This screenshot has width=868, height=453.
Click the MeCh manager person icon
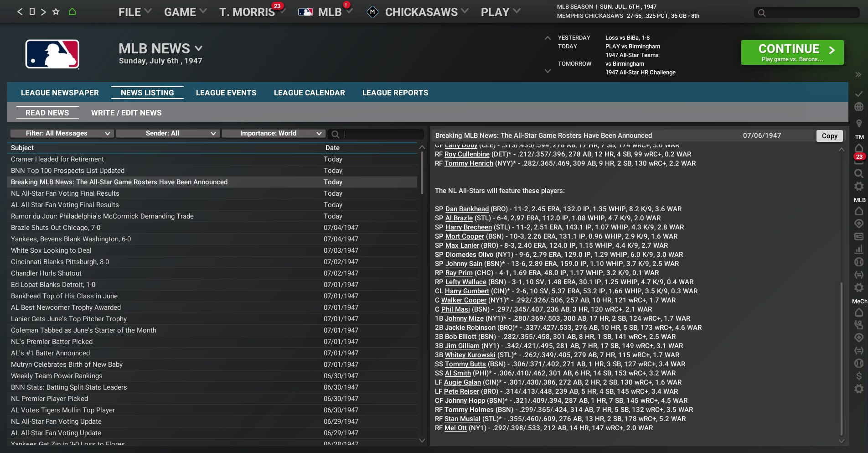[x=859, y=325]
